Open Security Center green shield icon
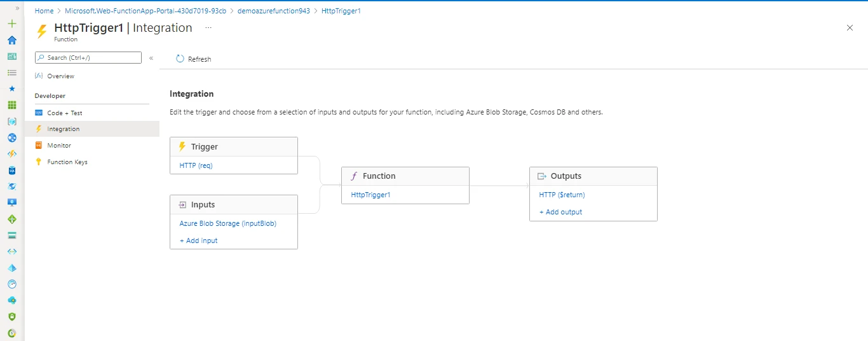Screen dimensions: 868x341 (11, 316)
